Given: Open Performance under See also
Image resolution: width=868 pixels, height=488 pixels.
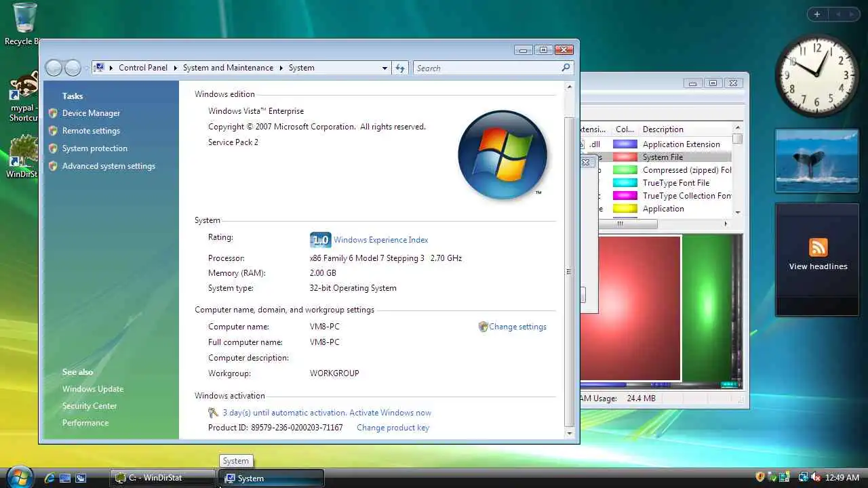Looking at the screenshot, I should [85, 423].
